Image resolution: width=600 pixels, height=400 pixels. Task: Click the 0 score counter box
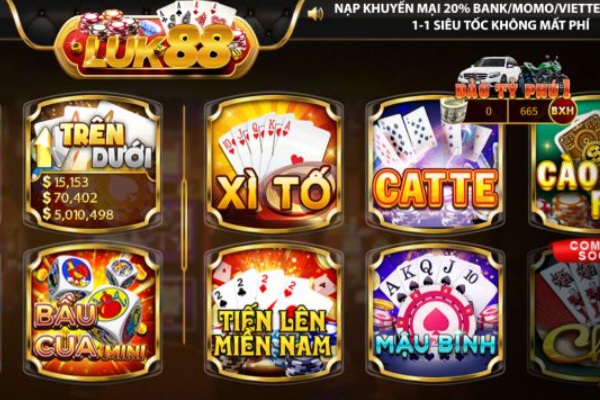488,111
